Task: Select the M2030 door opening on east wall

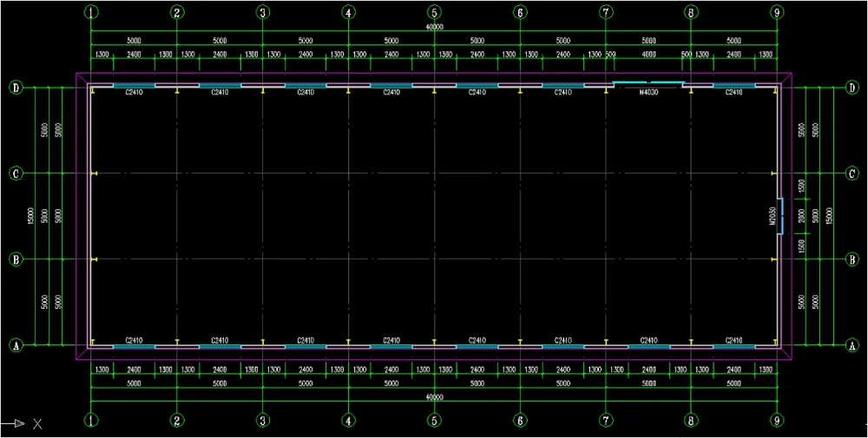Action: coord(780,216)
